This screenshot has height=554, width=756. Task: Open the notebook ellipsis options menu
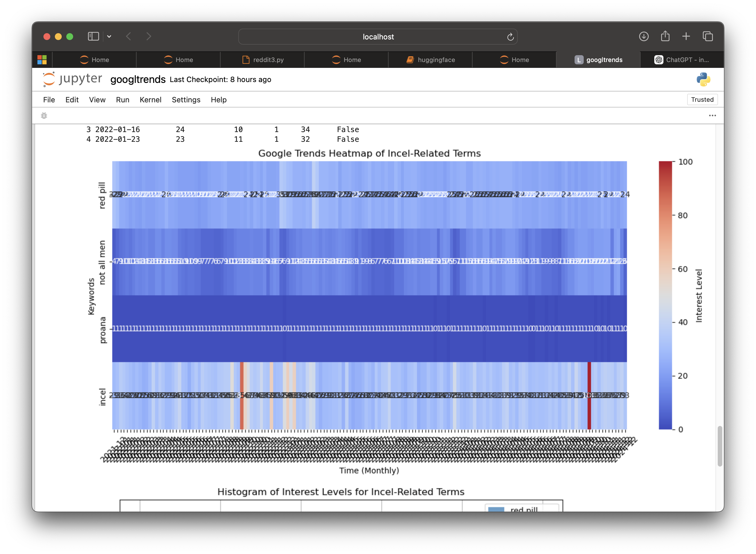coord(713,115)
